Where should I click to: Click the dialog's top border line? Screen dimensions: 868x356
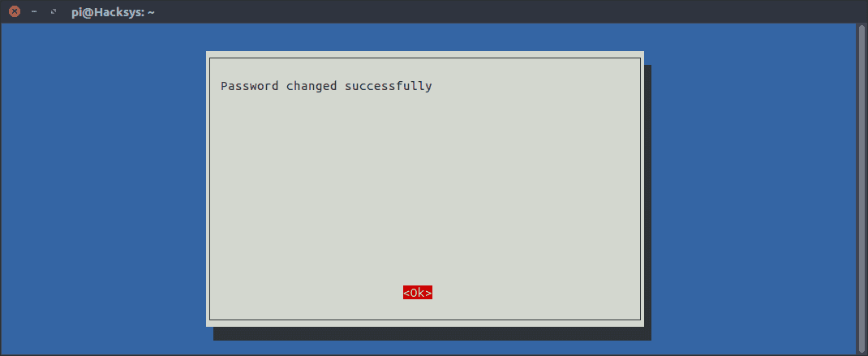coord(425,58)
